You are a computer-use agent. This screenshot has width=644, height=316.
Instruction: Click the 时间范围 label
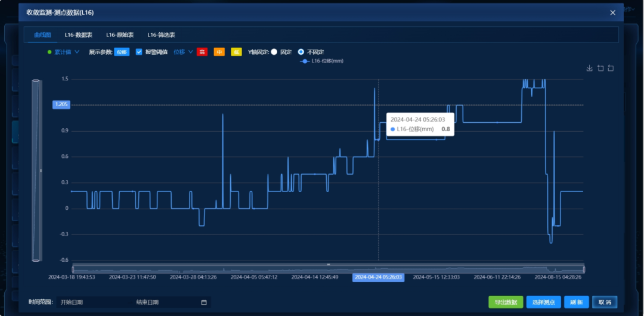tap(41, 302)
